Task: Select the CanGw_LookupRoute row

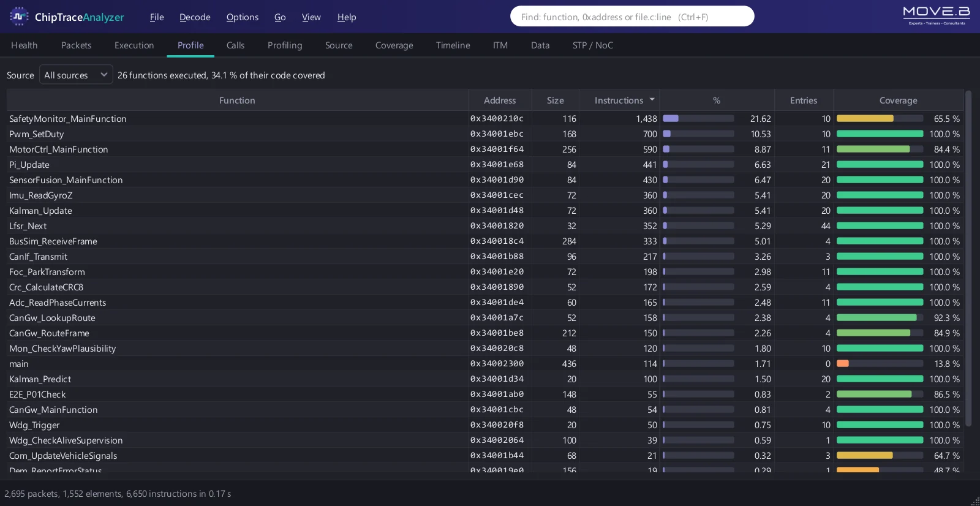Action: pyautogui.click(x=484, y=318)
